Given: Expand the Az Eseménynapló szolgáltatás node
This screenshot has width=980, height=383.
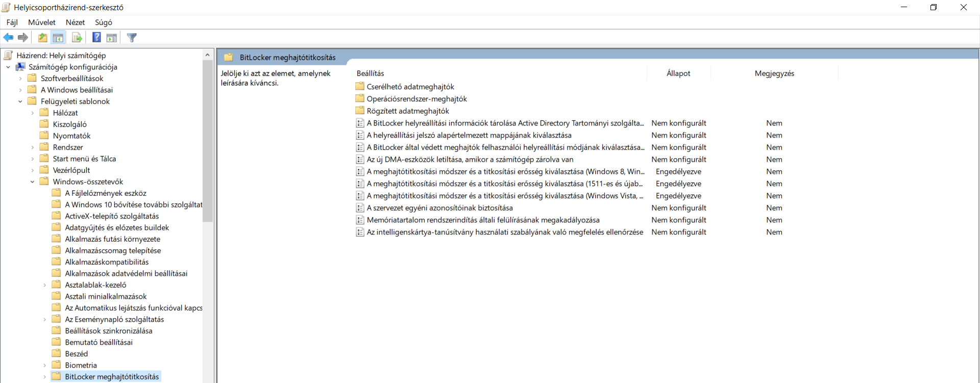Looking at the screenshot, I should tap(45, 319).
